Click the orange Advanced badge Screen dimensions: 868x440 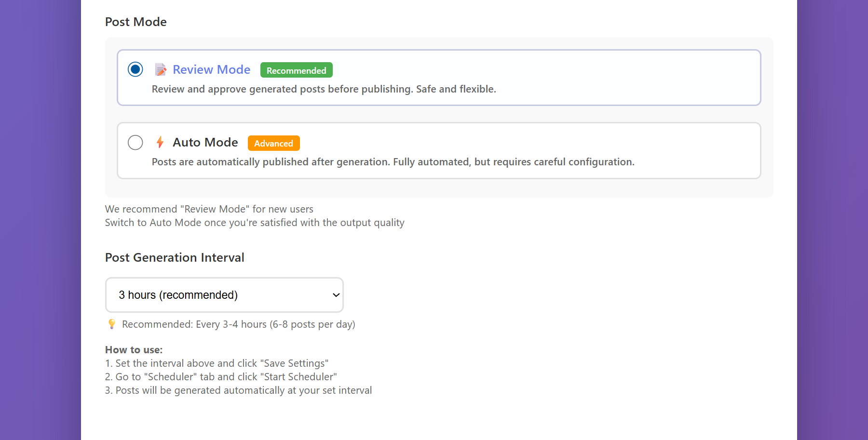(x=273, y=143)
